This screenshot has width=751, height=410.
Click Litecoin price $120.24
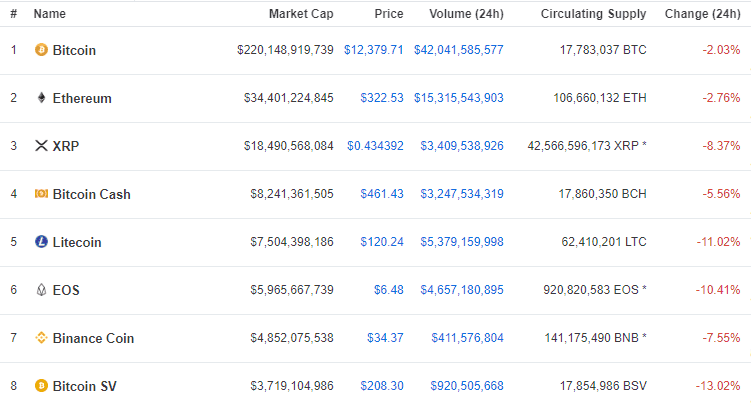382,241
